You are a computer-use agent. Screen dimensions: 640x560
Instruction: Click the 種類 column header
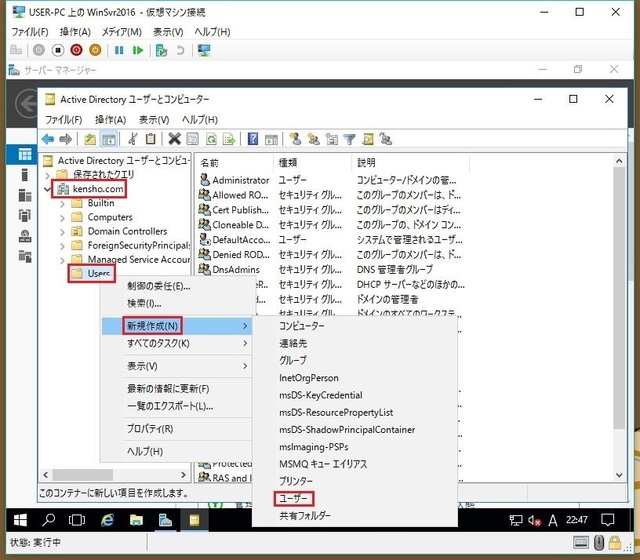point(288,162)
